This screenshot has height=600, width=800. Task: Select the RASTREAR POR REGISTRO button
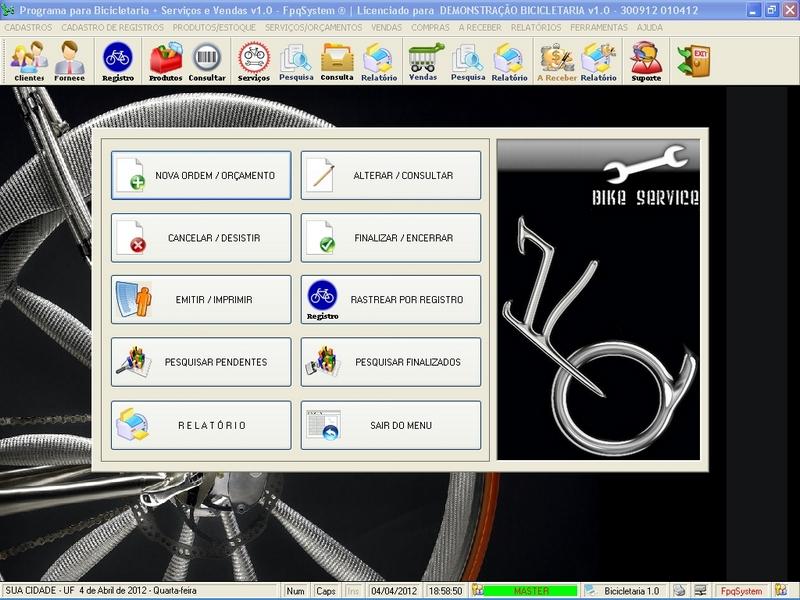(391, 300)
